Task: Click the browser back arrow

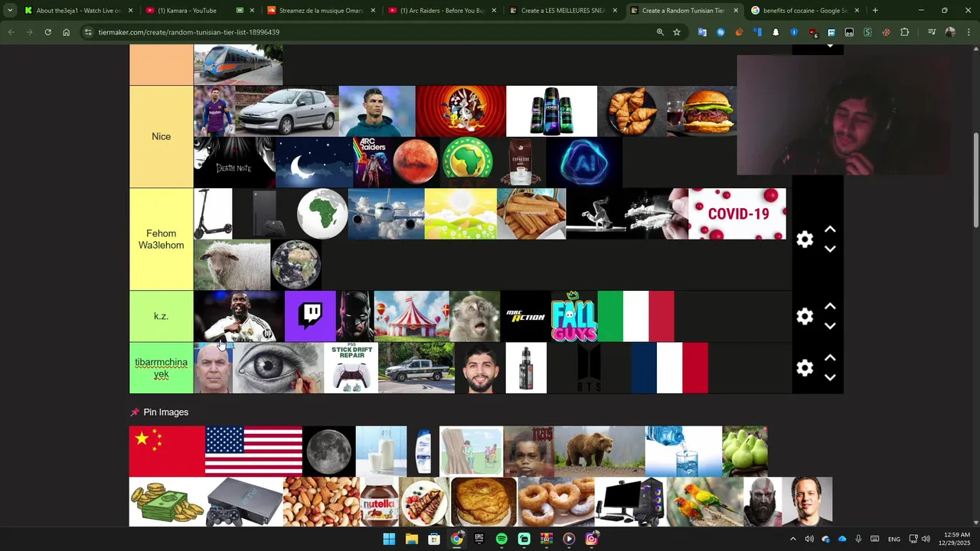Action: 11,32
